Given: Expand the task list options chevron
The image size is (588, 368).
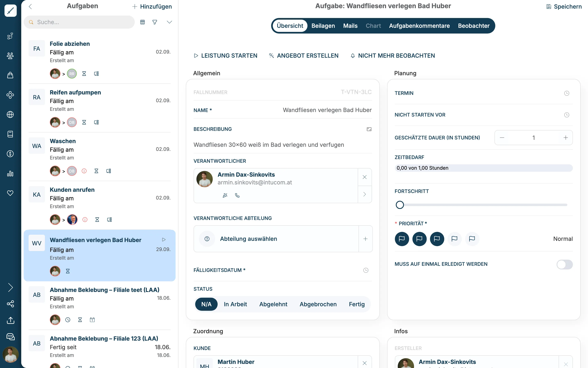Looking at the screenshot, I should pos(169,22).
